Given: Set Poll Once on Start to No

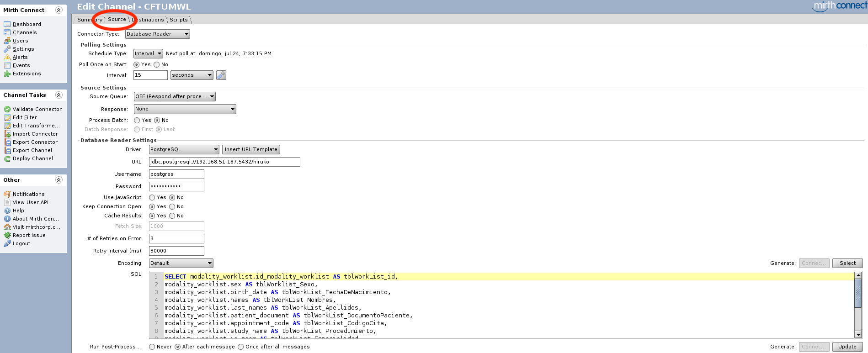Looking at the screenshot, I should 157,65.
